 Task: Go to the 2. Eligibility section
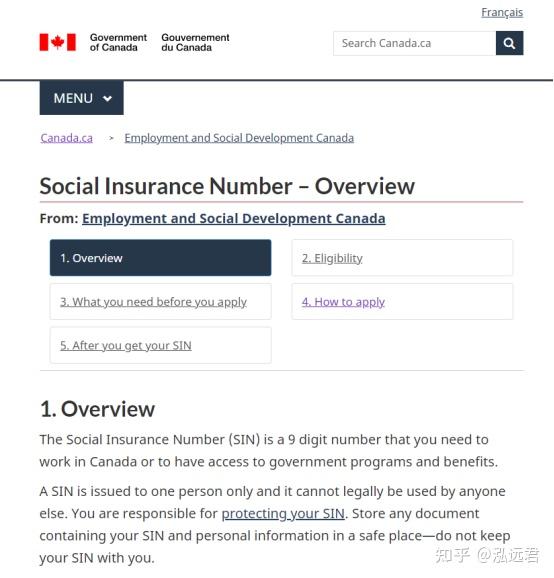tap(402, 258)
